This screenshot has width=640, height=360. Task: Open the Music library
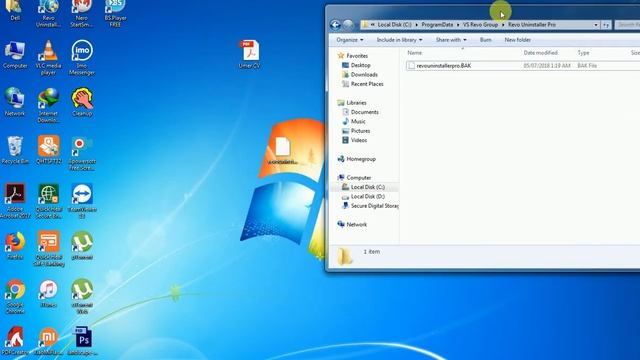tap(358, 122)
